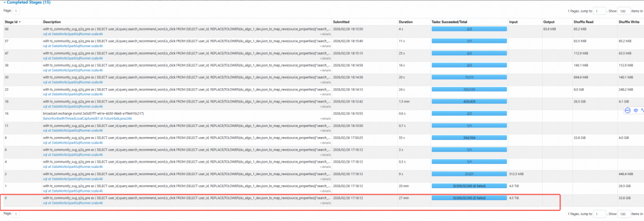
Task: Expand +details for stage 16 broadcast exchange
Action: click(326, 119)
